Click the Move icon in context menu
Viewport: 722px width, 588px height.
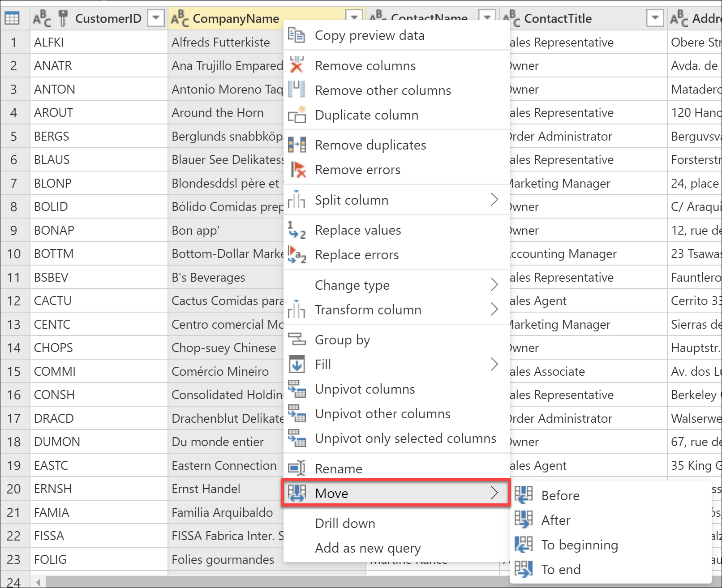coord(297,493)
